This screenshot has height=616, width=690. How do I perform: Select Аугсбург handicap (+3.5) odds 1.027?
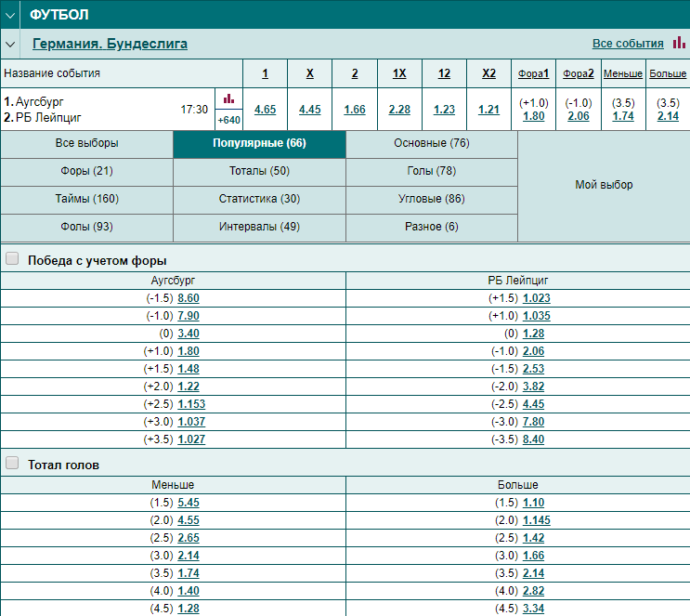click(191, 439)
